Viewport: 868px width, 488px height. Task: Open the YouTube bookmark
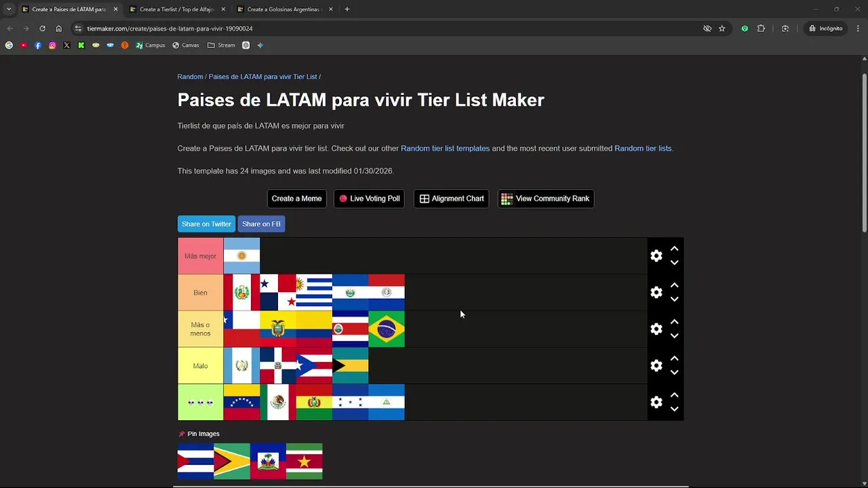point(24,45)
